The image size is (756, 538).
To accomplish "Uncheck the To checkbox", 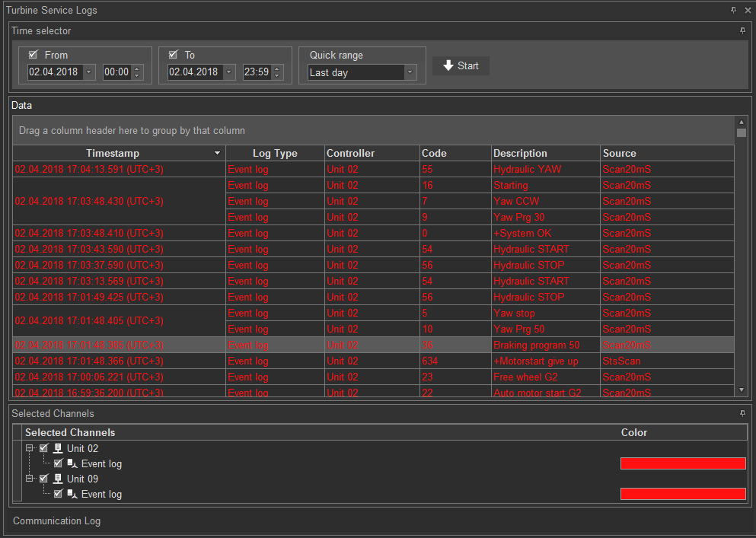I will [x=174, y=55].
